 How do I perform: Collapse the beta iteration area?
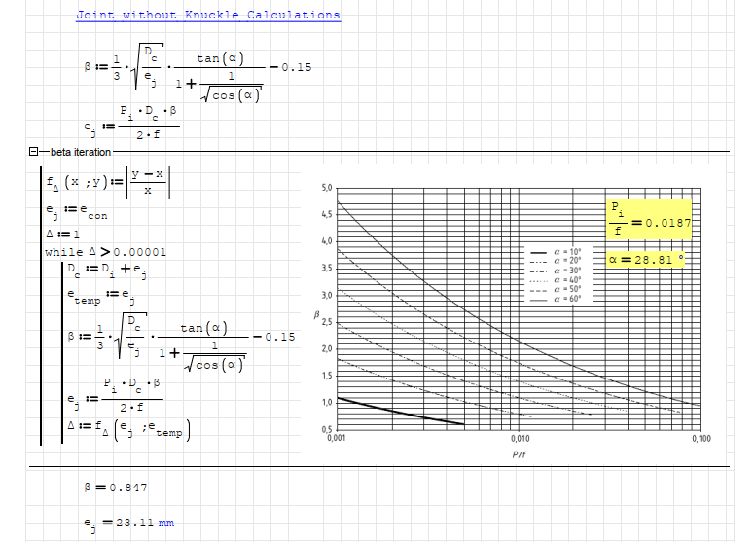click(34, 152)
